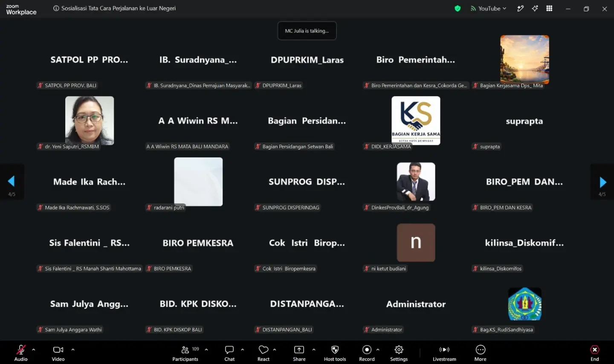Image resolution: width=614 pixels, height=364 pixels.
Task: Open the YouTube livestream dropdown
Action: (x=488, y=9)
